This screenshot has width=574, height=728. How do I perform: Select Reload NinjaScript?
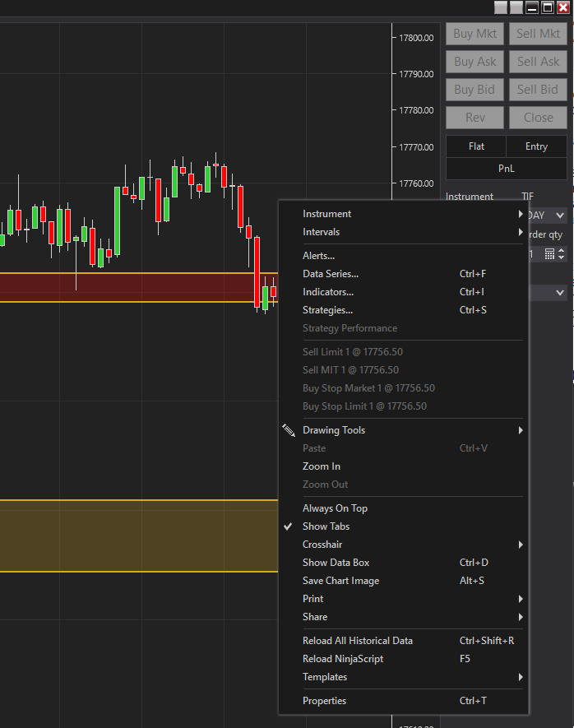403,659
